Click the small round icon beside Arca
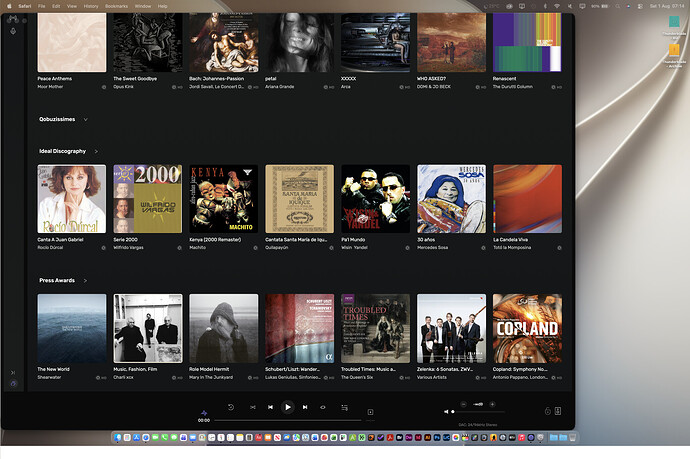The image size is (690, 459). pyautogui.click(x=401, y=87)
